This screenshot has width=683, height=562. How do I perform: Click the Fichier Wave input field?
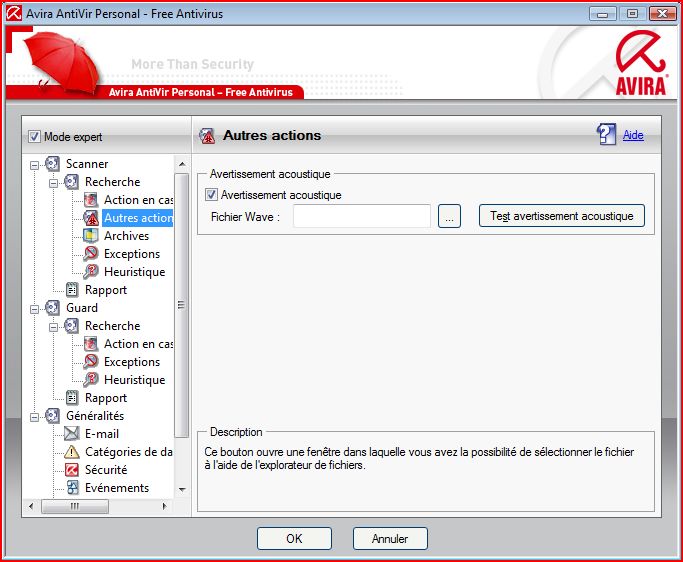pyautogui.click(x=362, y=216)
